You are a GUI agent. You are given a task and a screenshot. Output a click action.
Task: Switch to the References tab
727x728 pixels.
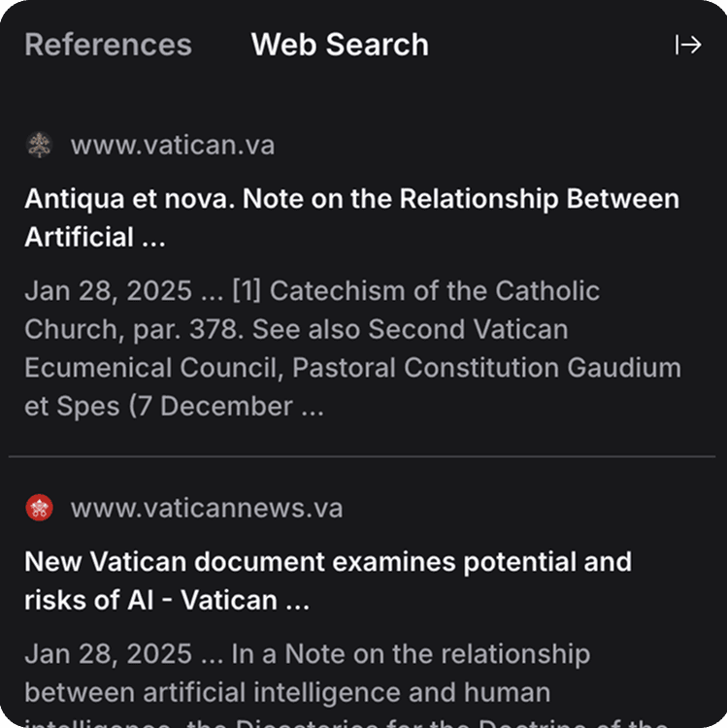[x=108, y=45]
